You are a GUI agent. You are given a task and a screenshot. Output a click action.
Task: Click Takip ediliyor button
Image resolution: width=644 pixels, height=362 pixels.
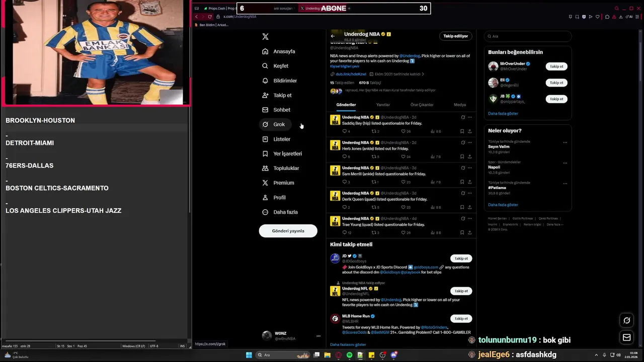[x=455, y=36]
